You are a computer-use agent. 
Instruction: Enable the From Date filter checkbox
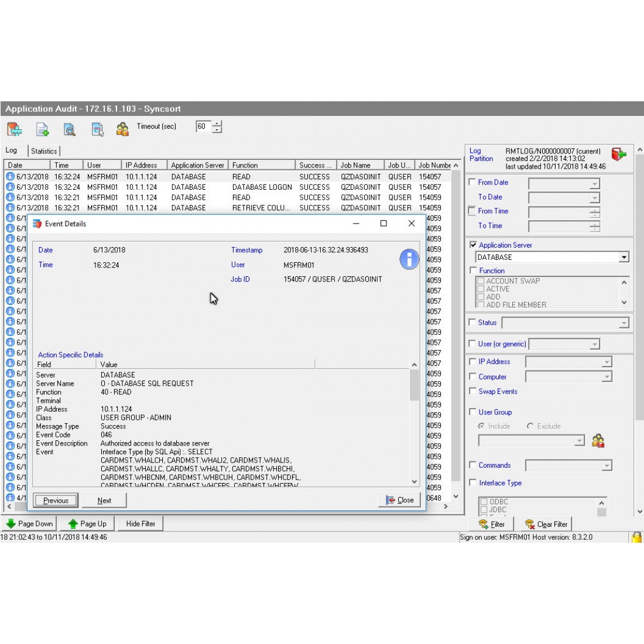tap(473, 183)
